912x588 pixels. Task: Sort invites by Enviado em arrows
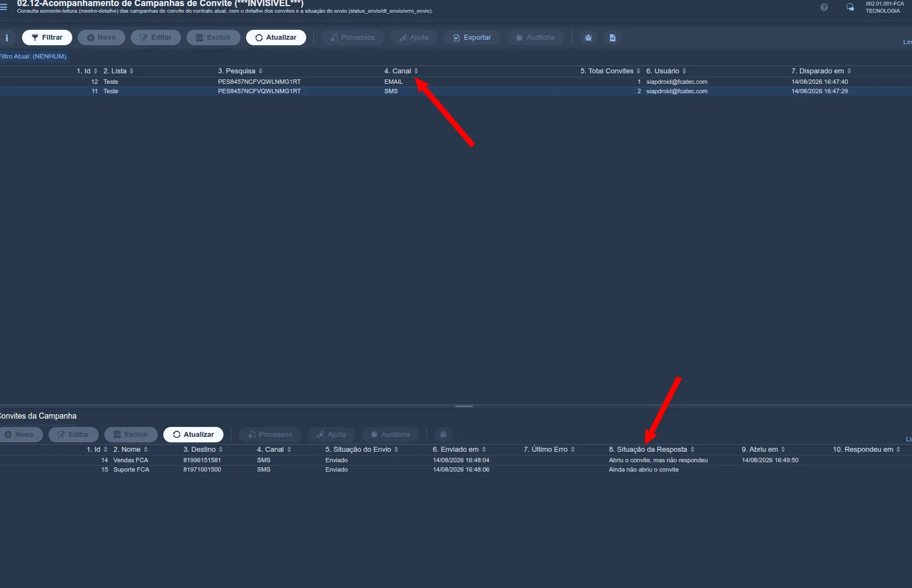484,450
